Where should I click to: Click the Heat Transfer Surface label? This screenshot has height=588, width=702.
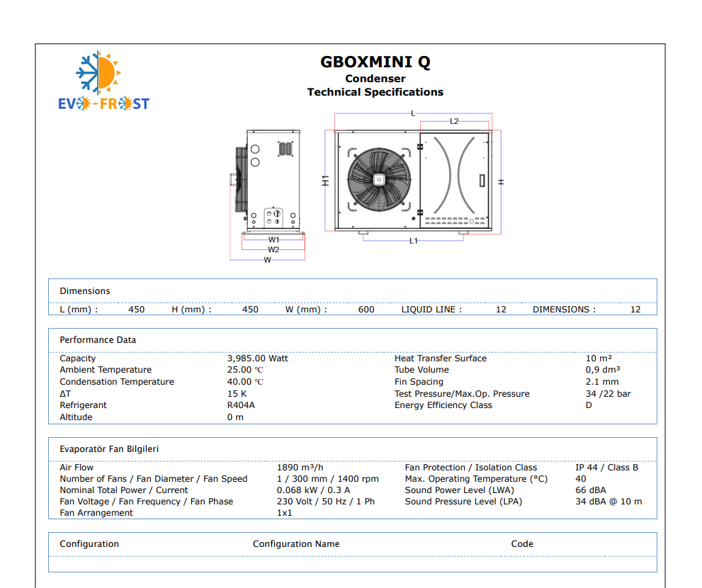coord(441,358)
